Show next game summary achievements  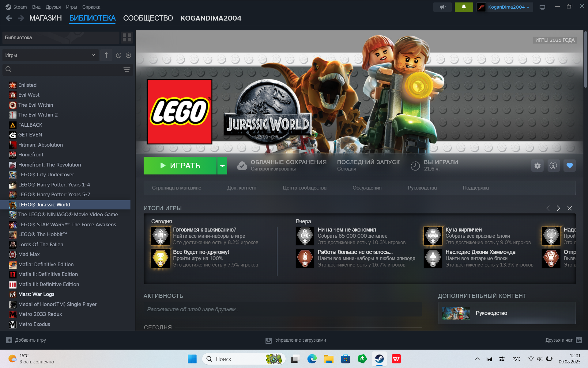(558, 208)
